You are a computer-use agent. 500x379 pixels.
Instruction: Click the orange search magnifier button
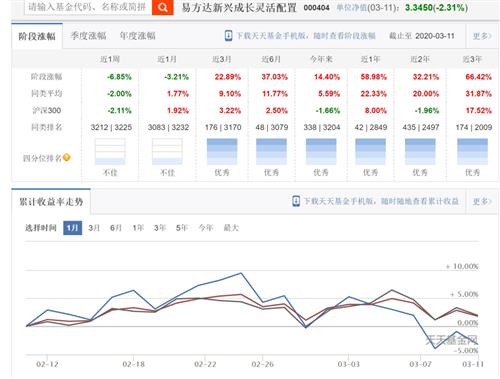(x=163, y=7)
